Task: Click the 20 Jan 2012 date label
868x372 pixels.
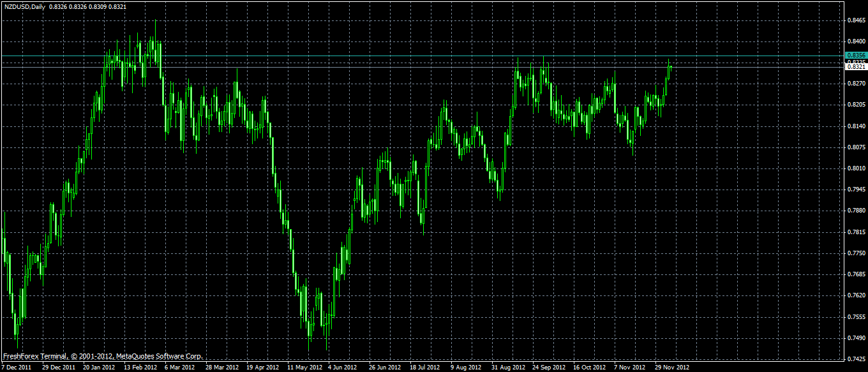Action: pyautogui.click(x=100, y=368)
